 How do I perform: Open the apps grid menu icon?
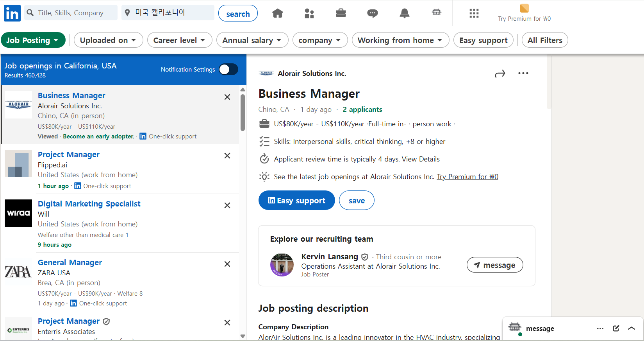click(474, 13)
